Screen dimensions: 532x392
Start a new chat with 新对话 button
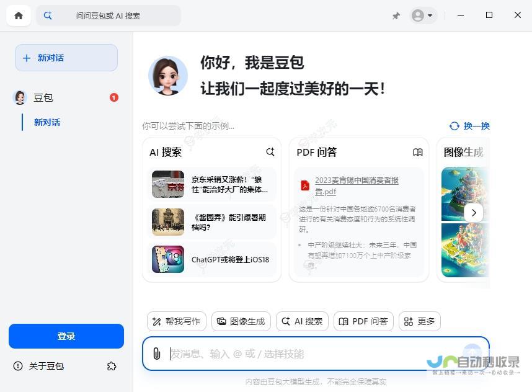point(66,58)
